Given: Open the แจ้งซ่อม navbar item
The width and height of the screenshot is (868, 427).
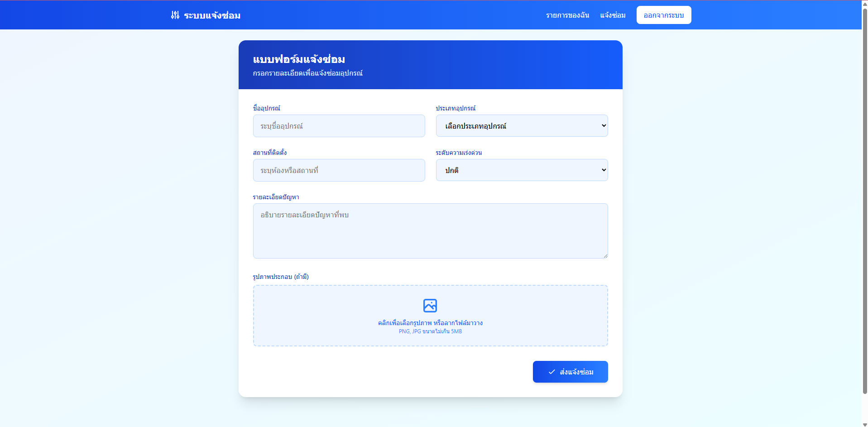Looking at the screenshot, I should tap(613, 15).
